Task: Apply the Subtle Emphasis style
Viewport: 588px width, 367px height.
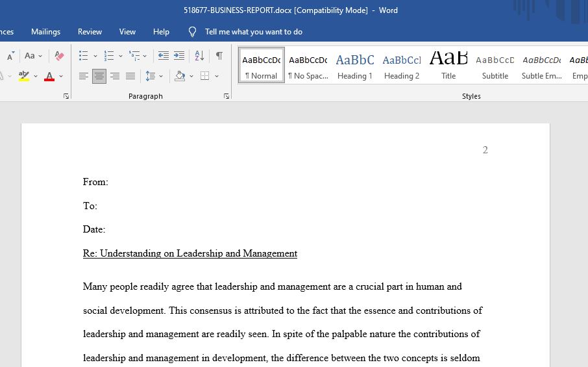Action: [542, 65]
